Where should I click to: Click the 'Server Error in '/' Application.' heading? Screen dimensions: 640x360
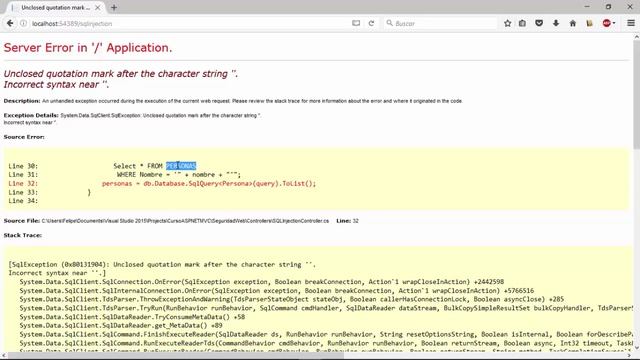point(88,48)
